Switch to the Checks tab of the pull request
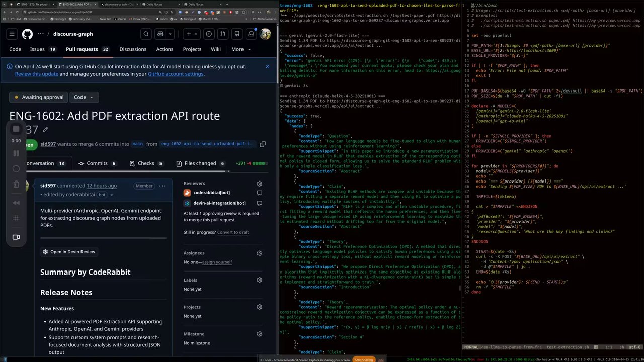 tap(146, 163)
